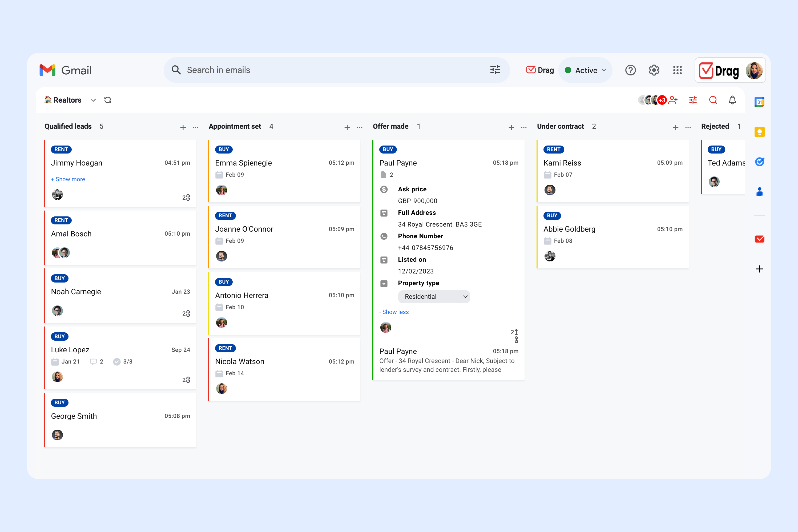
Task: Click Listed on date 12/02/2023
Action: tap(416, 271)
